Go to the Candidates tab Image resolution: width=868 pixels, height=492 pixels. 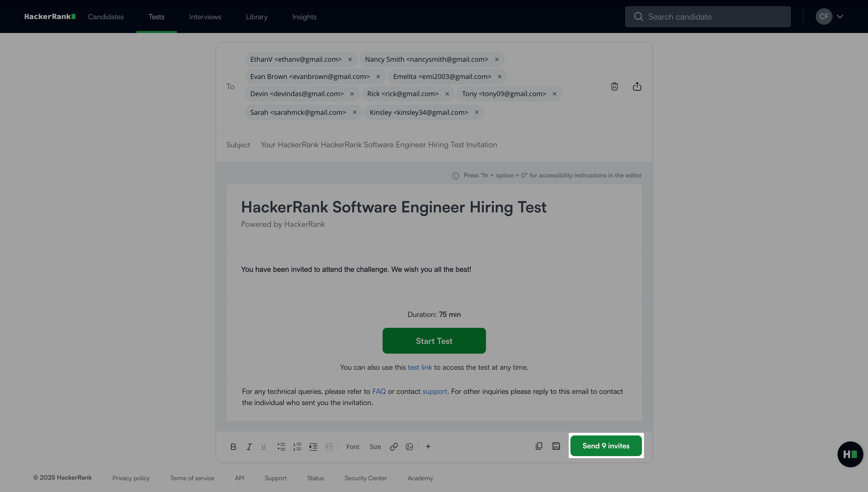[106, 17]
